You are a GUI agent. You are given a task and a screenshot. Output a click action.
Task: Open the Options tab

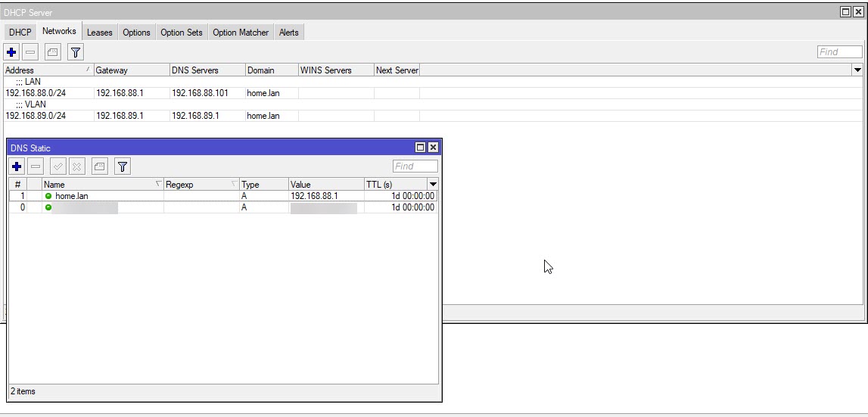click(137, 32)
